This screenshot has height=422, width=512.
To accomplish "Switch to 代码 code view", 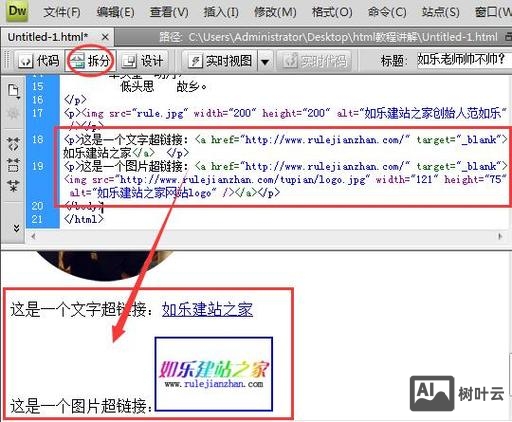I will coord(39,61).
